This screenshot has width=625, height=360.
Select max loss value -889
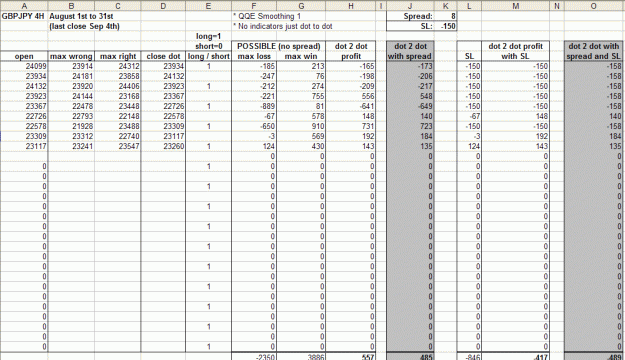click(x=254, y=106)
